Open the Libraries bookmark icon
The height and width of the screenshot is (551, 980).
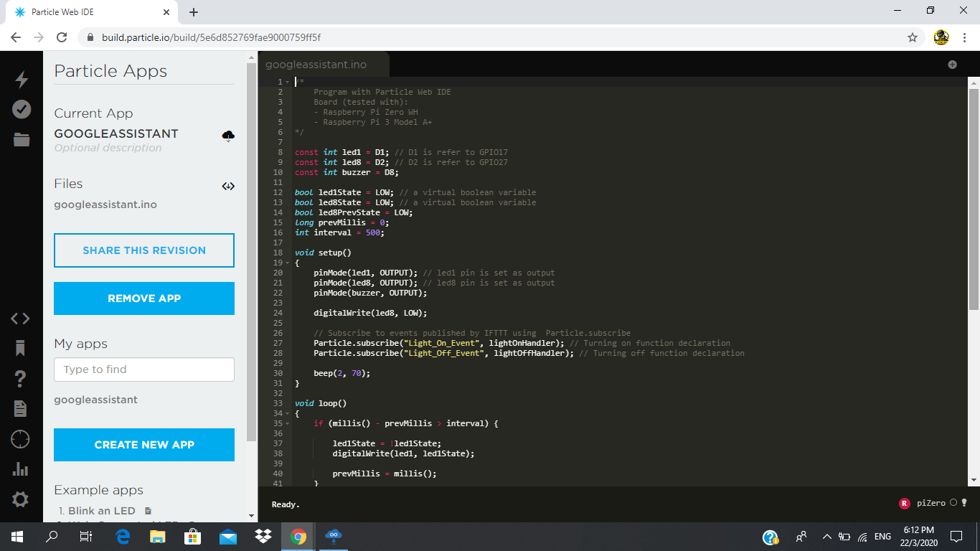(x=21, y=348)
